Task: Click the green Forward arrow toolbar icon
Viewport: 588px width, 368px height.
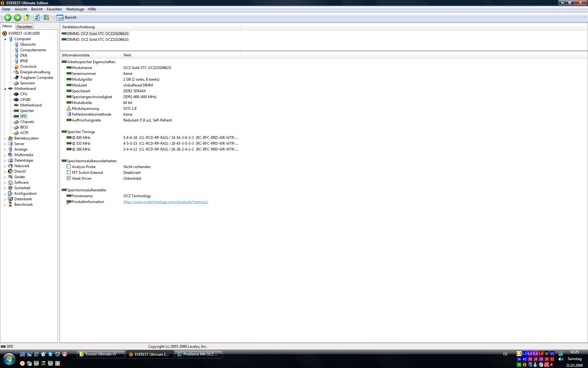Action: tap(17, 17)
